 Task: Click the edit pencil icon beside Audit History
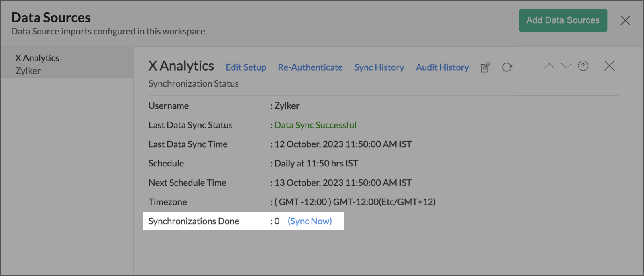(x=485, y=67)
